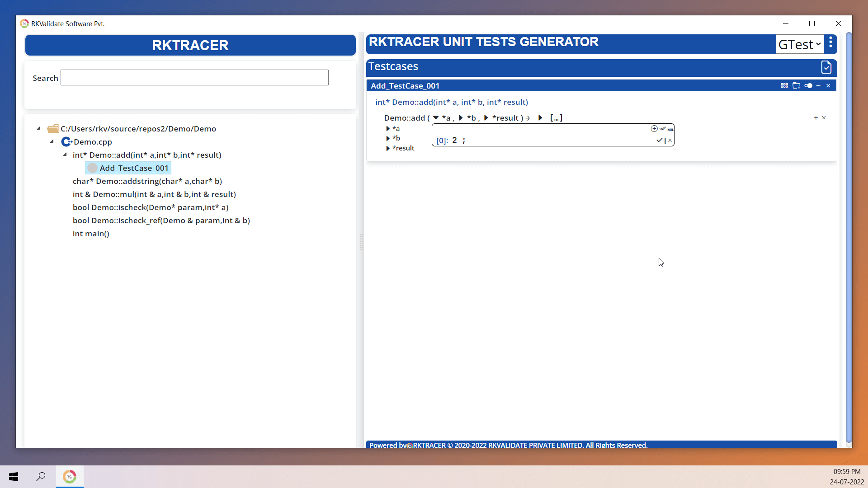868x488 pixels.
Task: Select bool Demo::ischeck function
Action: pyautogui.click(x=151, y=207)
